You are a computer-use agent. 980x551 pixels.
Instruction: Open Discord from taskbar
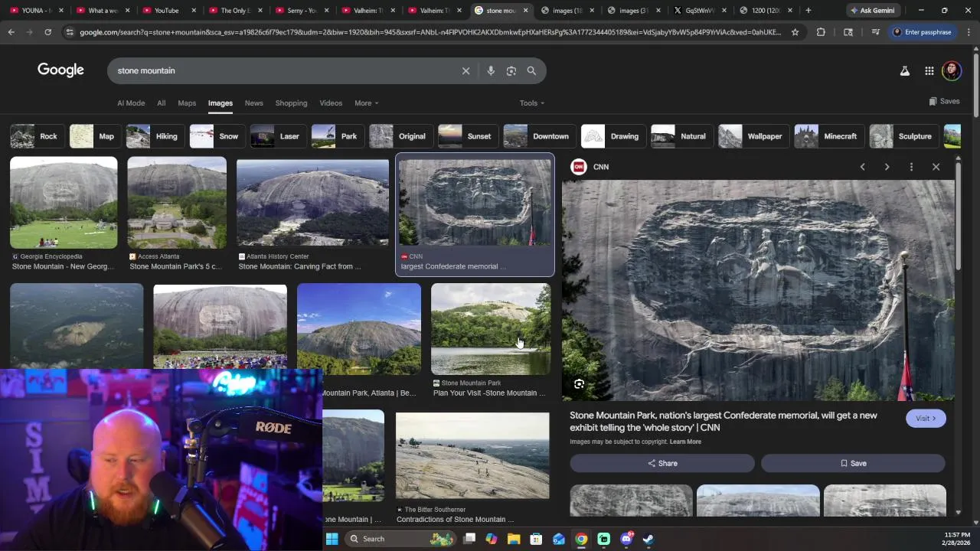click(626, 539)
